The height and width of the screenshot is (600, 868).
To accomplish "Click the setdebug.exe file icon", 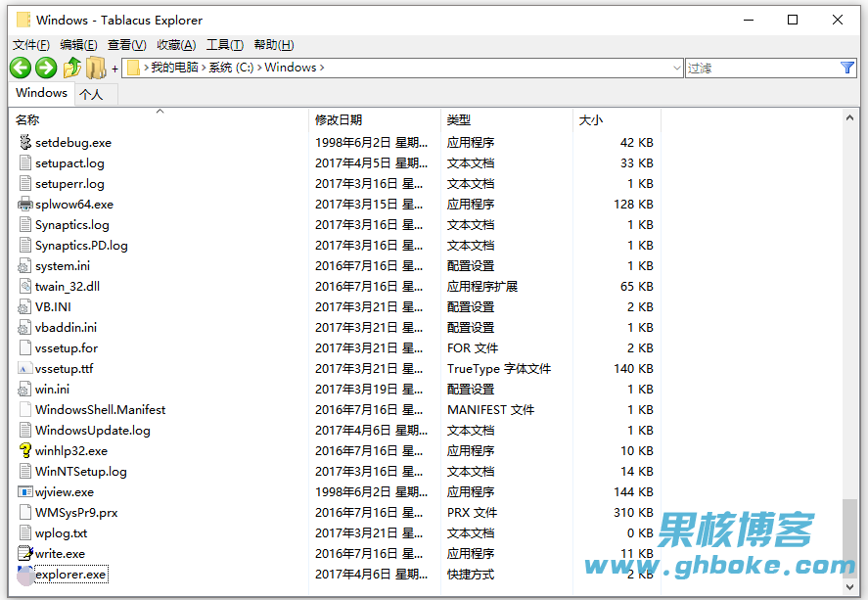I will click(x=24, y=142).
